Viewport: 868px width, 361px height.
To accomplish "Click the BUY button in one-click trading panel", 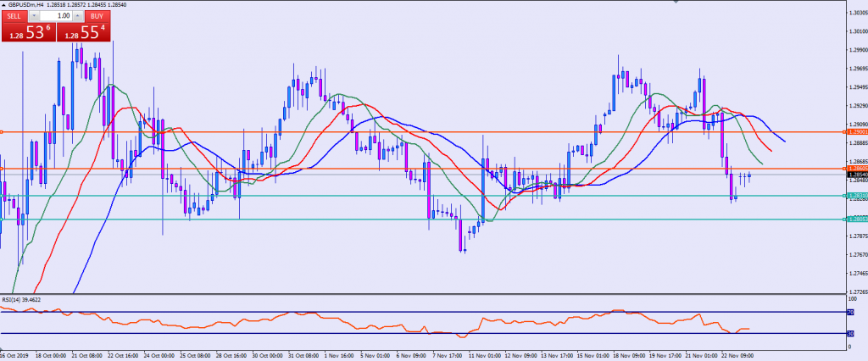I will 95,15.
